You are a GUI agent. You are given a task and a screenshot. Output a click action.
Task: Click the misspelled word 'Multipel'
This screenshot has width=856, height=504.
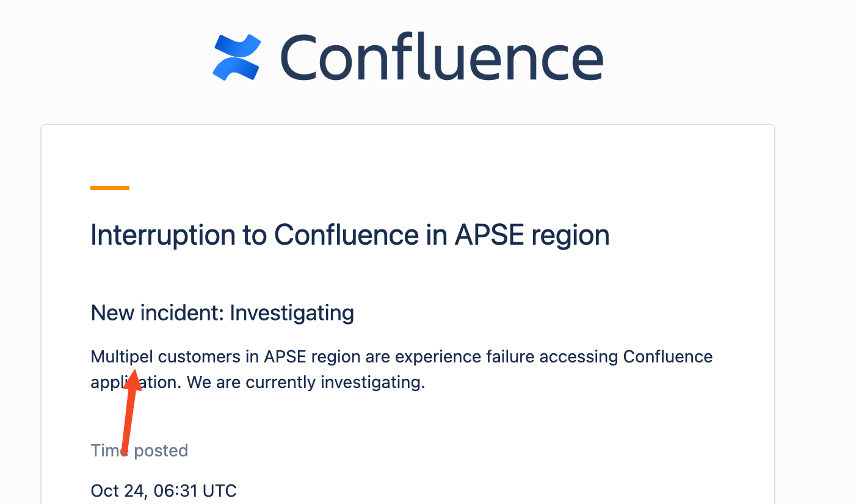tap(122, 356)
